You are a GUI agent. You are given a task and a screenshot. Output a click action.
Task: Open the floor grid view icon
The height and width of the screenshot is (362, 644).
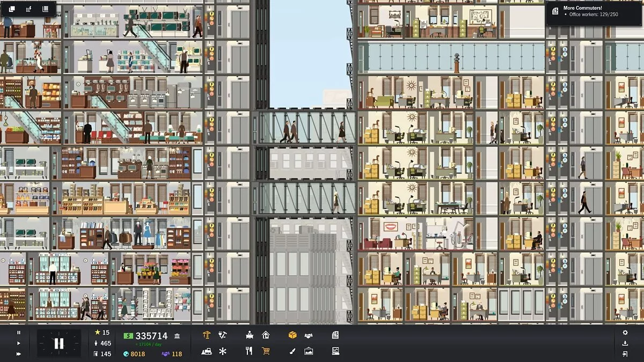pos(45,9)
